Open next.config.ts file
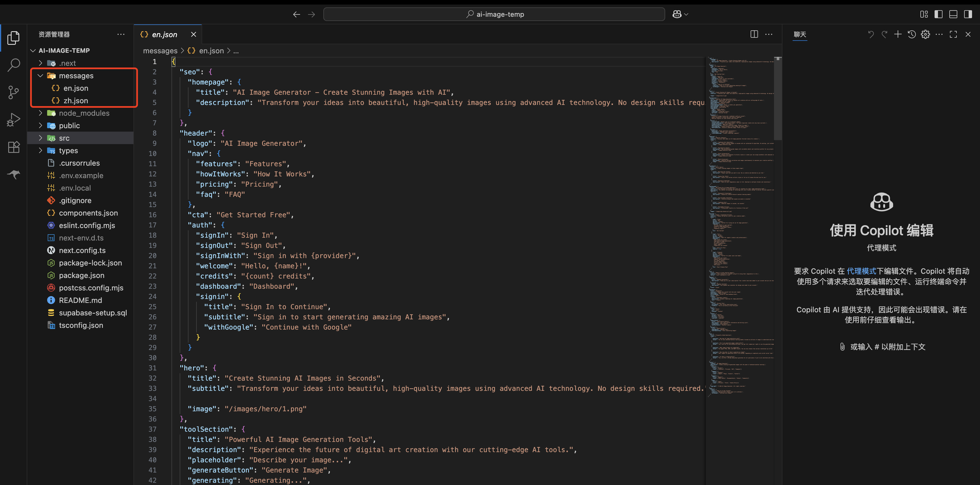The height and width of the screenshot is (485, 980). [81, 250]
